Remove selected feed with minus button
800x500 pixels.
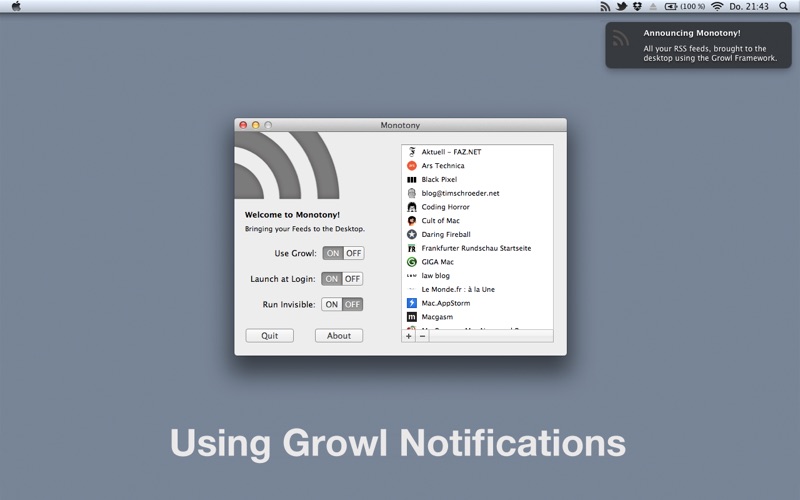coord(422,336)
